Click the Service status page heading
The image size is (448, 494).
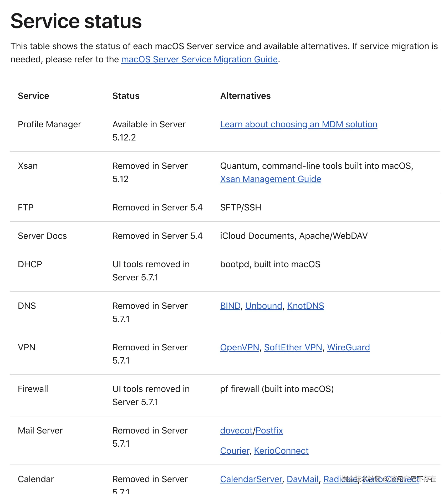(x=76, y=21)
